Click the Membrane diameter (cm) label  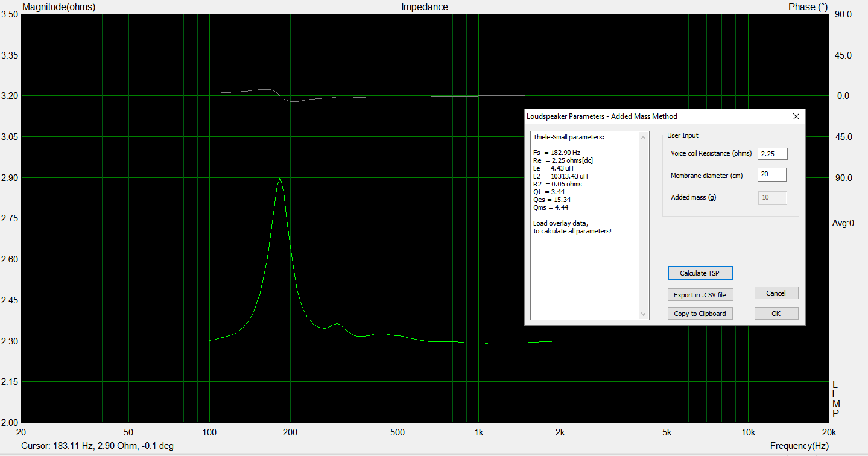[x=706, y=176]
